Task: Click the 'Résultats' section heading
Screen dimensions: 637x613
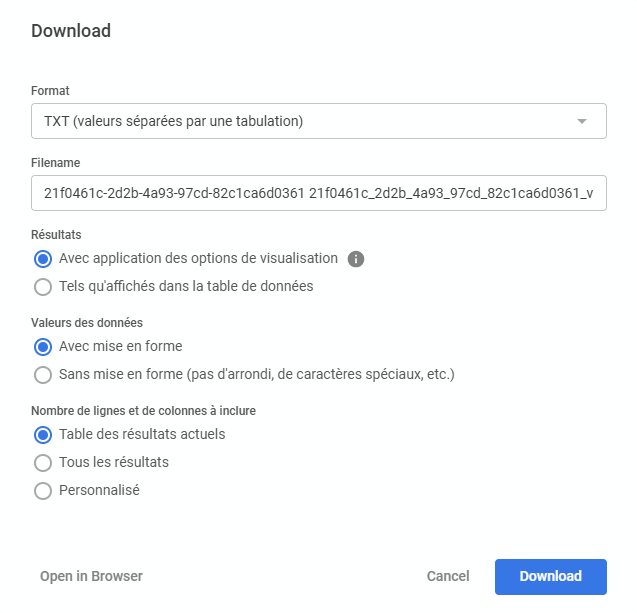Action: coord(56,234)
